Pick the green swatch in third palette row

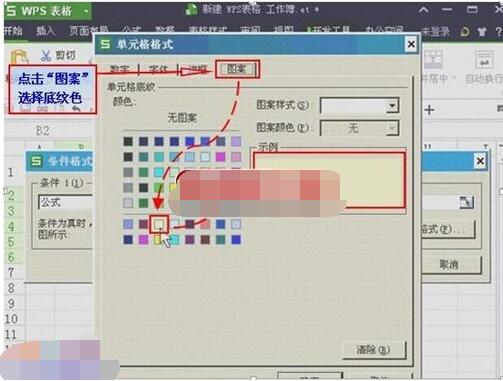coord(144,172)
